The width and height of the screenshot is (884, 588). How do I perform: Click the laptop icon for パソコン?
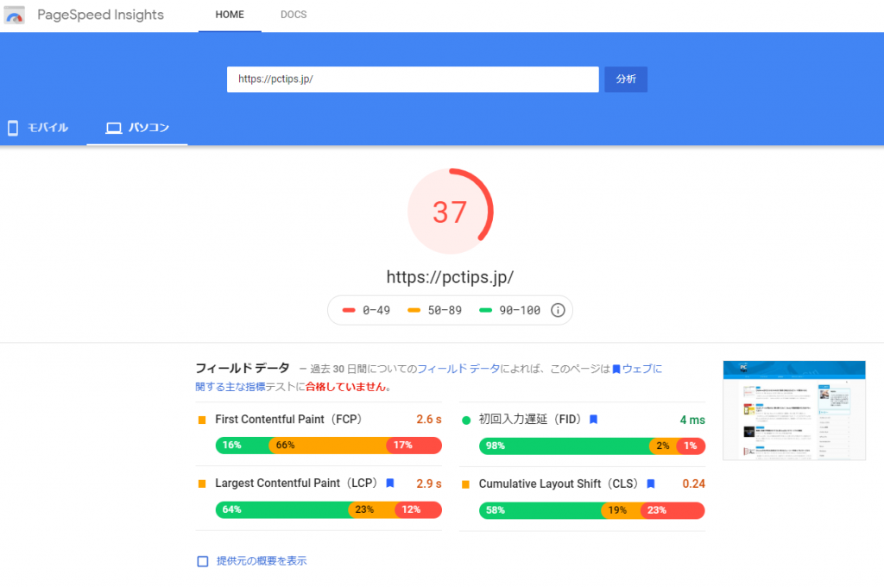(x=114, y=128)
